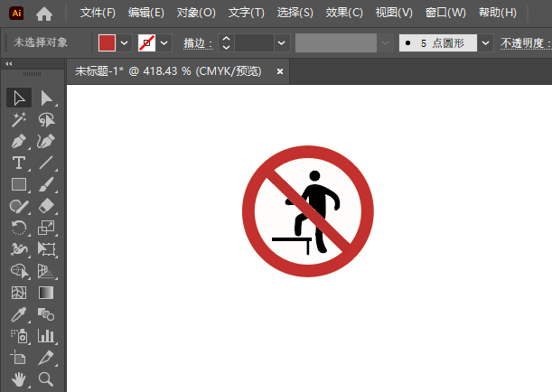Image resolution: width=552 pixels, height=392 pixels.
Task: Click the control bar grip handle
Action: coord(5,43)
